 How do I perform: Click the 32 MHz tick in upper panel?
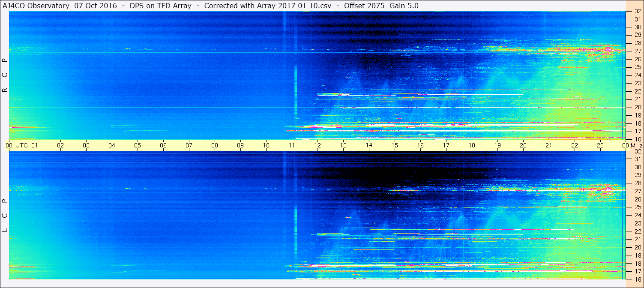click(638, 12)
